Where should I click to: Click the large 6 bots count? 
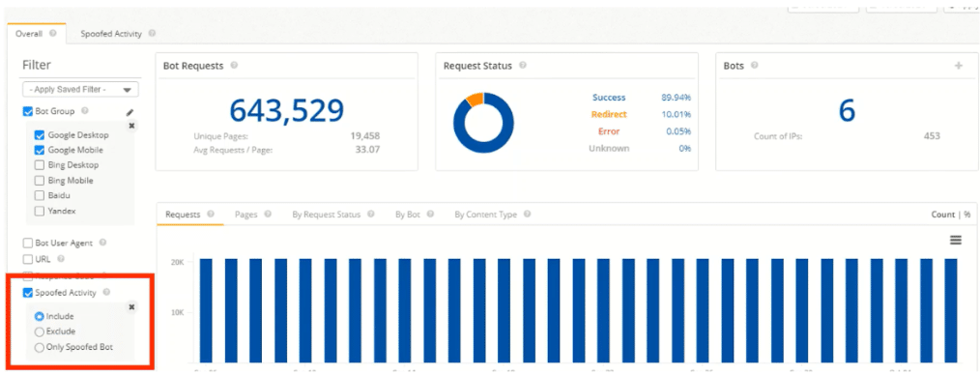click(847, 111)
